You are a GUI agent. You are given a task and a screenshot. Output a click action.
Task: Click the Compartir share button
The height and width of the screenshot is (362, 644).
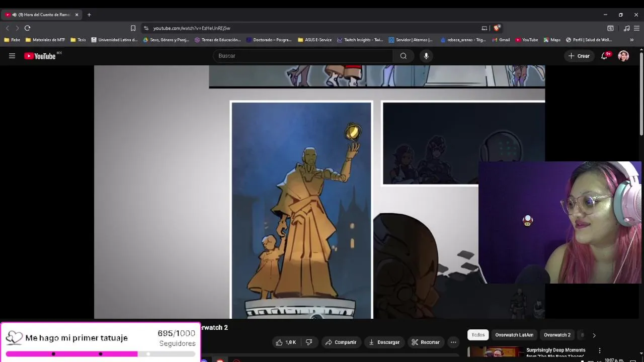tap(341, 342)
